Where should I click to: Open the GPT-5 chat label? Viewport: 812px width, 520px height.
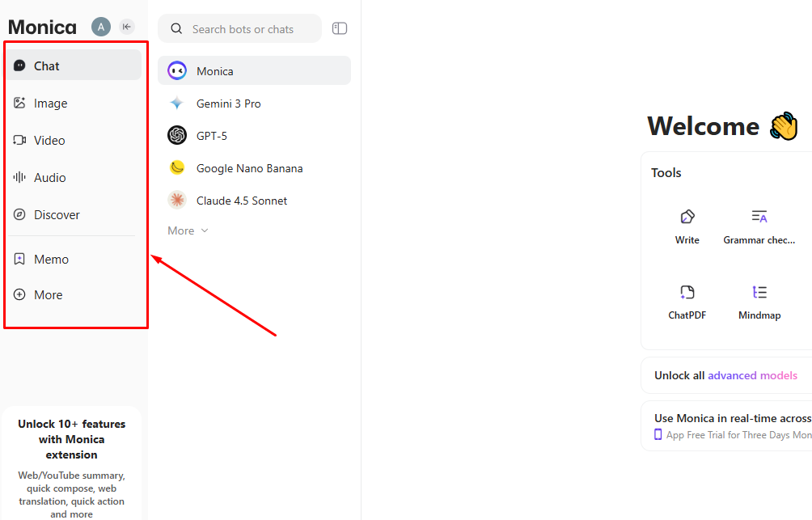212,136
